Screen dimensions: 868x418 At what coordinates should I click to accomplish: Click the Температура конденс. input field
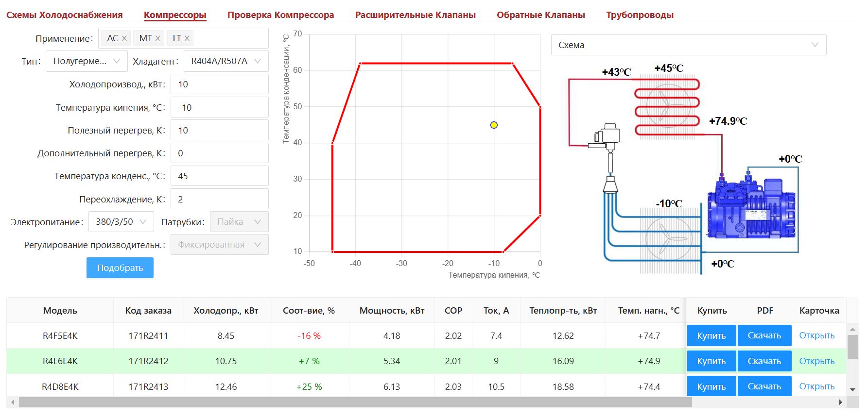(x=220, y=176)
